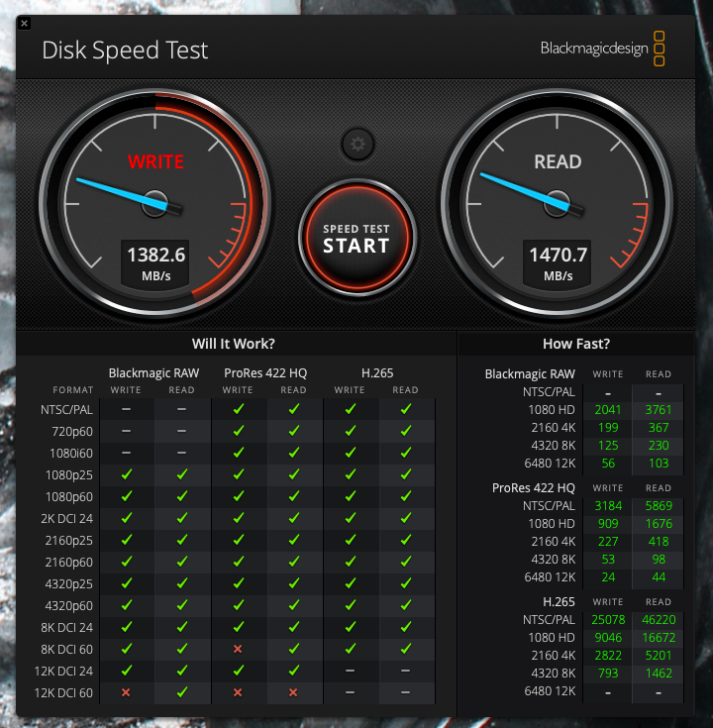Click the Blackmagicdesign logo

(602, 49)
